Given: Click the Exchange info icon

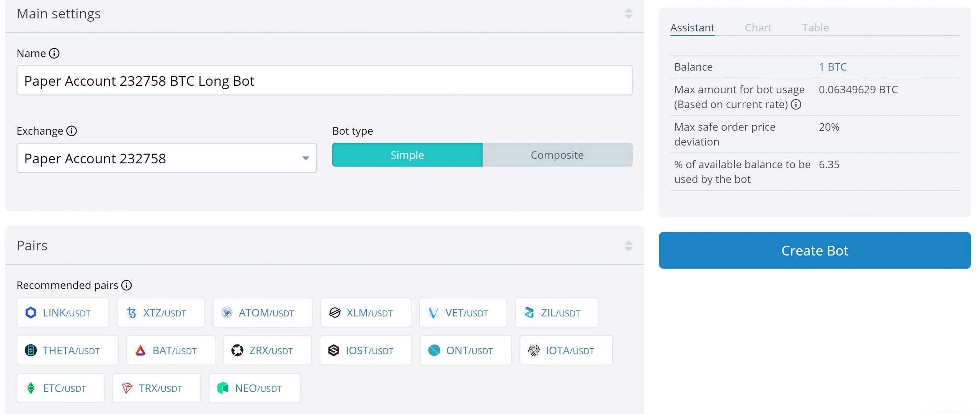Looking at the screenshot, I should tap(72, 131).
